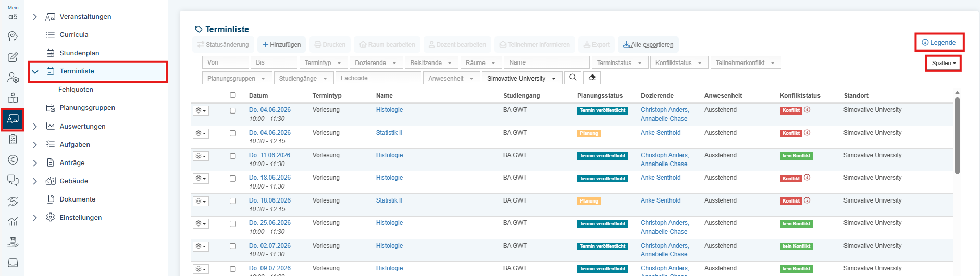Open the bar chart statistics icon in the left rail
The width and height of the screenshot is (980, 276).
click(x=13, y=221)
